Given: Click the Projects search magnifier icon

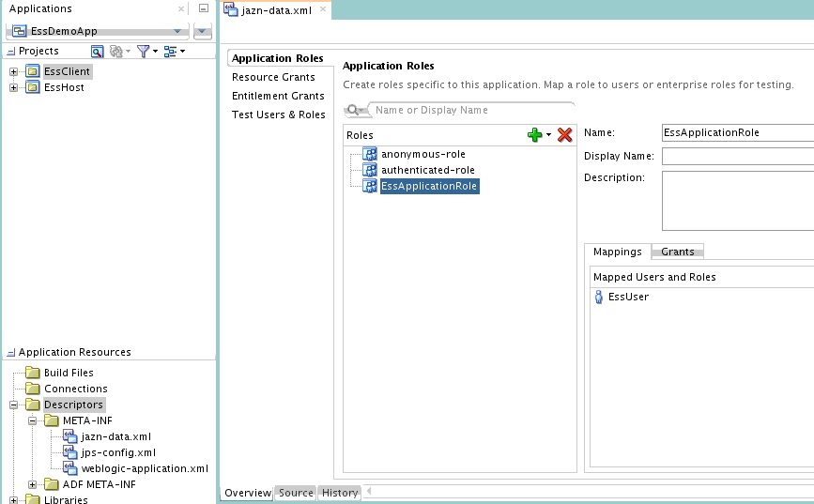Looking at the screenshot, I should coord(97,51).
